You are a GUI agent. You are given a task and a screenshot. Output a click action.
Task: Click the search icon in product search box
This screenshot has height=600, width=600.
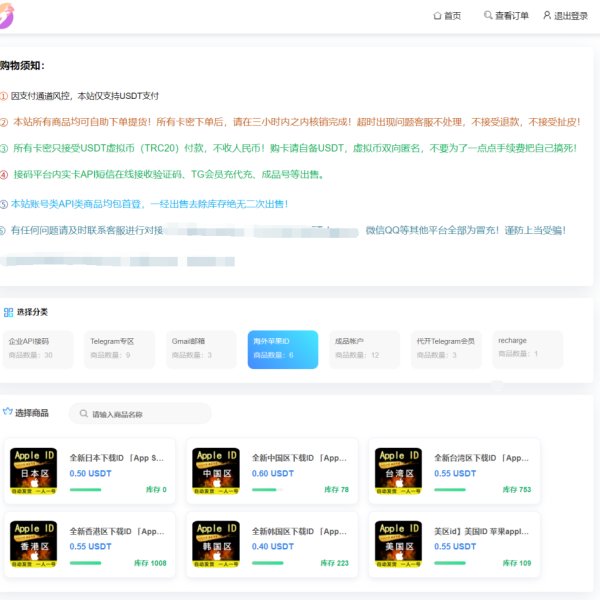pos(83,414)
